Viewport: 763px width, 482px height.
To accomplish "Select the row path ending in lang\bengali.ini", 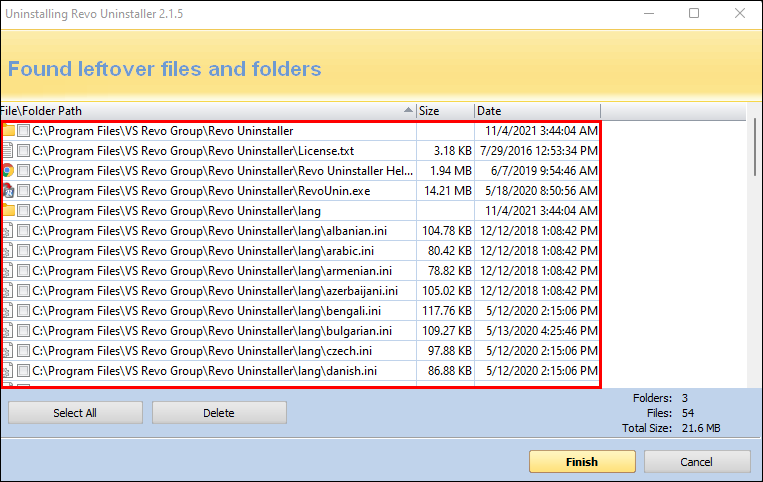I will tap(206, 310).
